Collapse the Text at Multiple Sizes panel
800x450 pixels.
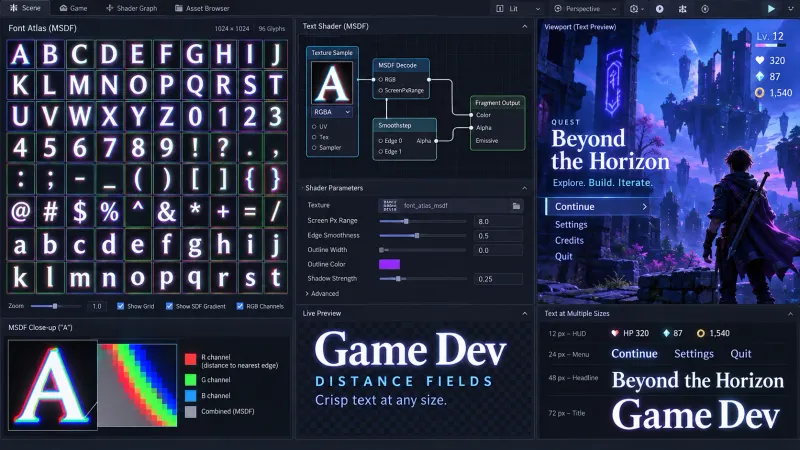(790, 314)
